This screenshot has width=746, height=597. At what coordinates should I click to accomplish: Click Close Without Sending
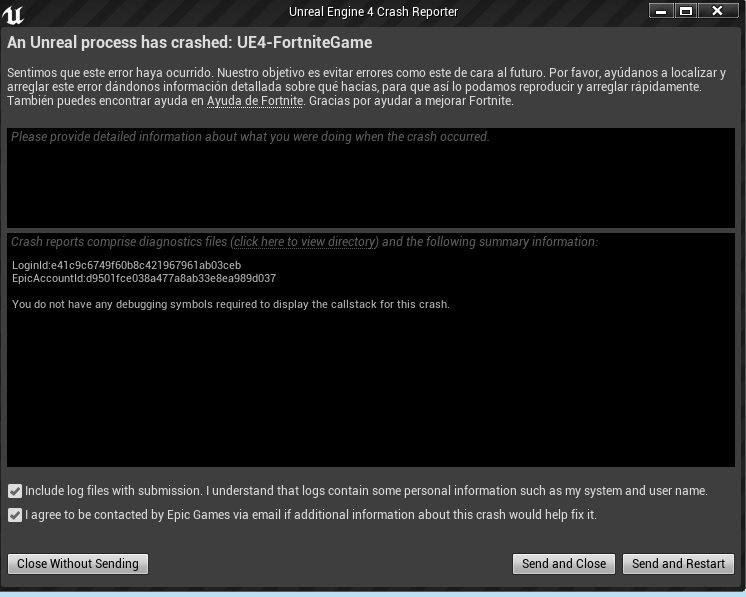point(78,564)
